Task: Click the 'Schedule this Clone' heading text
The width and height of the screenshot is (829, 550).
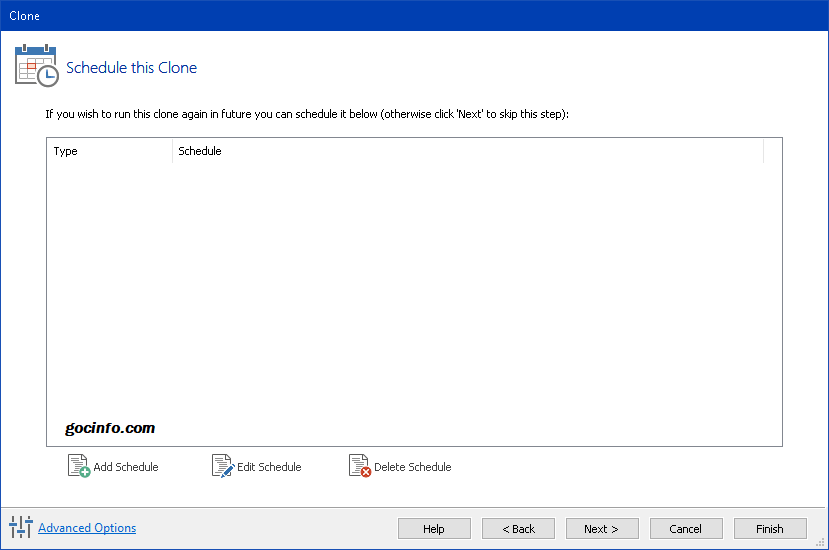Action: 131,68
